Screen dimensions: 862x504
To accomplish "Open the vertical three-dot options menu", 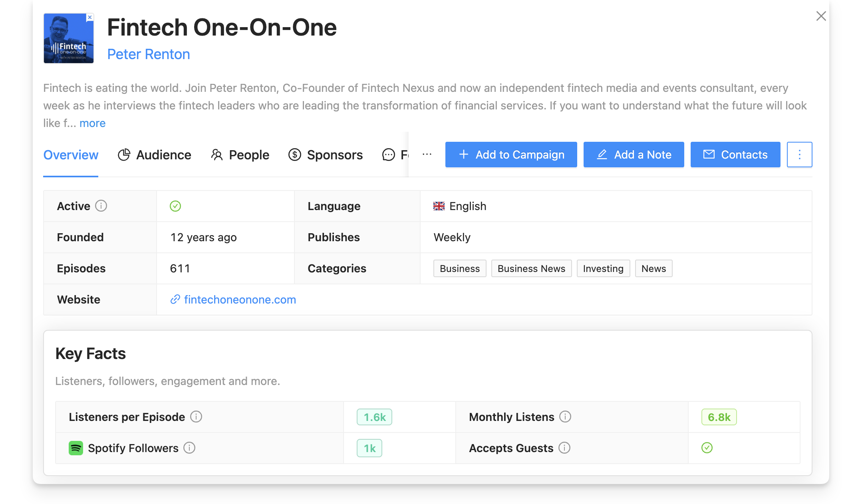I will 799,155.
